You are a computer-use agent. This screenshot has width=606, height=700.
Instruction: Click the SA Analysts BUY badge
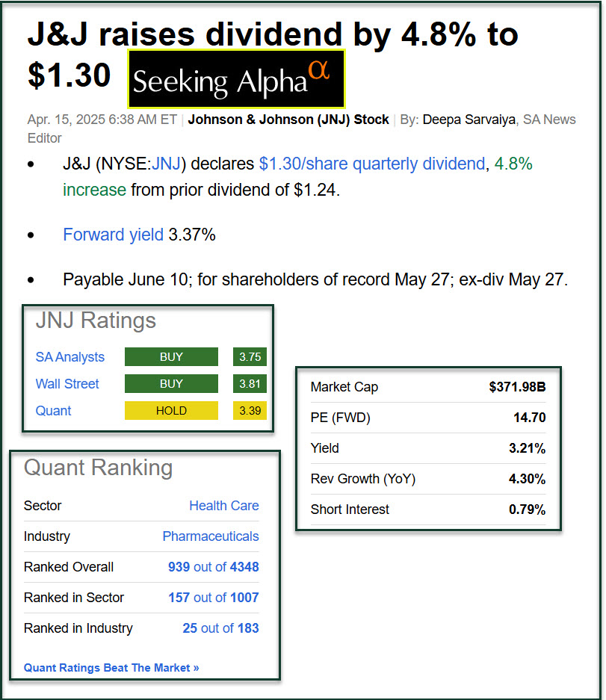tap(171, 357)
